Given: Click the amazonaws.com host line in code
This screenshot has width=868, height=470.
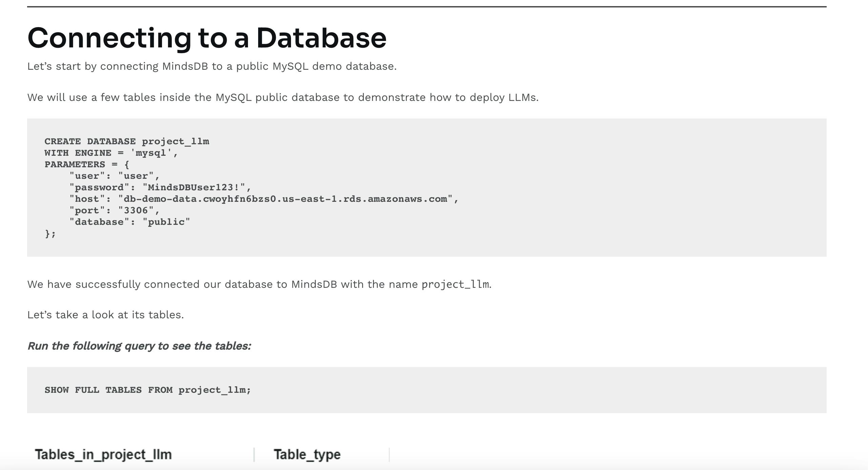Looking at the screenshot, I should click(x=264, y=199).
